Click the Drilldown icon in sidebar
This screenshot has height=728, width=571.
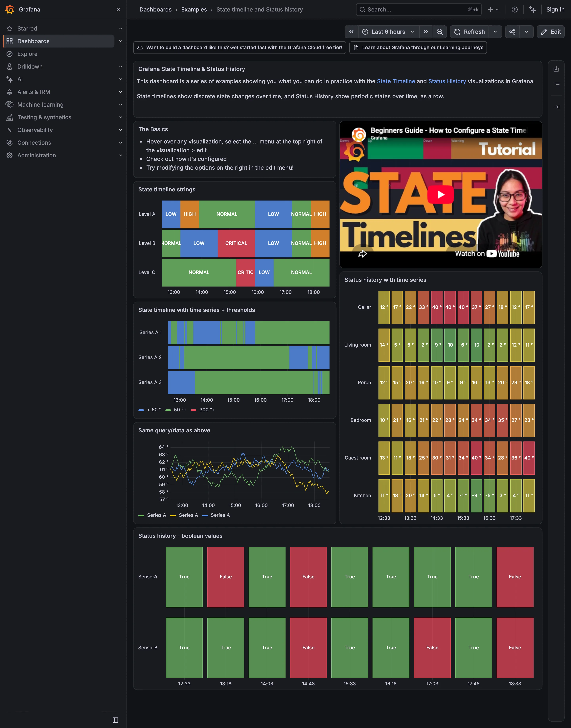point(10,67)
